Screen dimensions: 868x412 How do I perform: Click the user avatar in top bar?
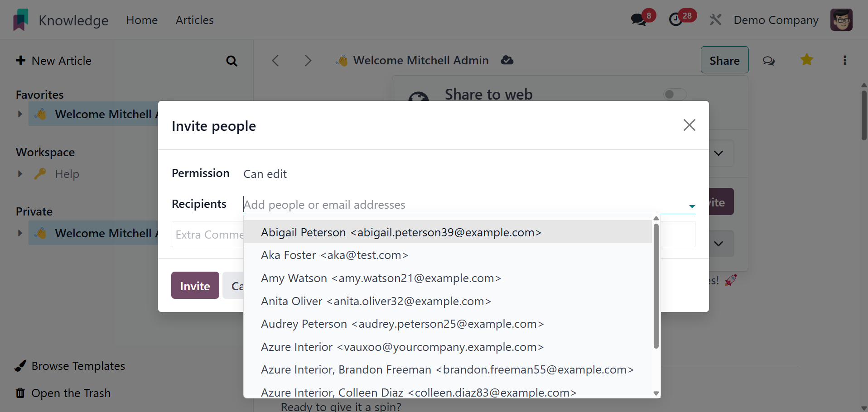click(x=841, y=20)
